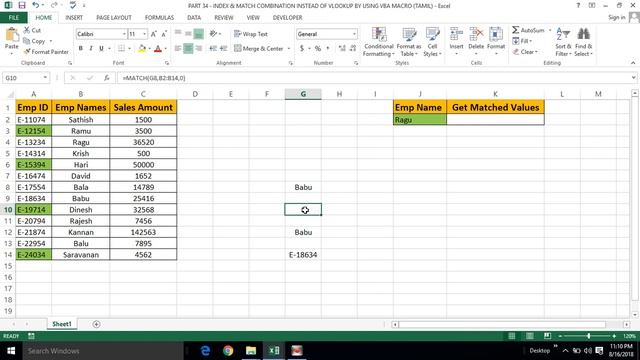Switch to the FORMULAS tab

[159, 18]
